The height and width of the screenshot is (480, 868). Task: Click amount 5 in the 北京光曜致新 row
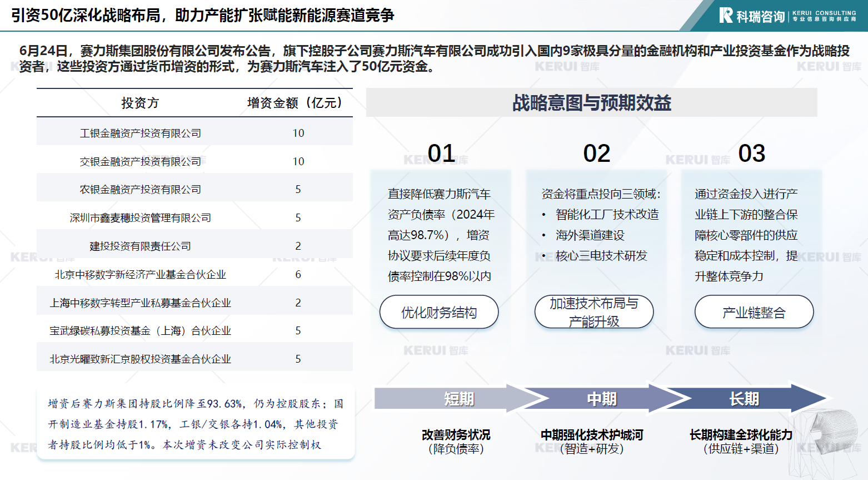(x=298, y=359)
